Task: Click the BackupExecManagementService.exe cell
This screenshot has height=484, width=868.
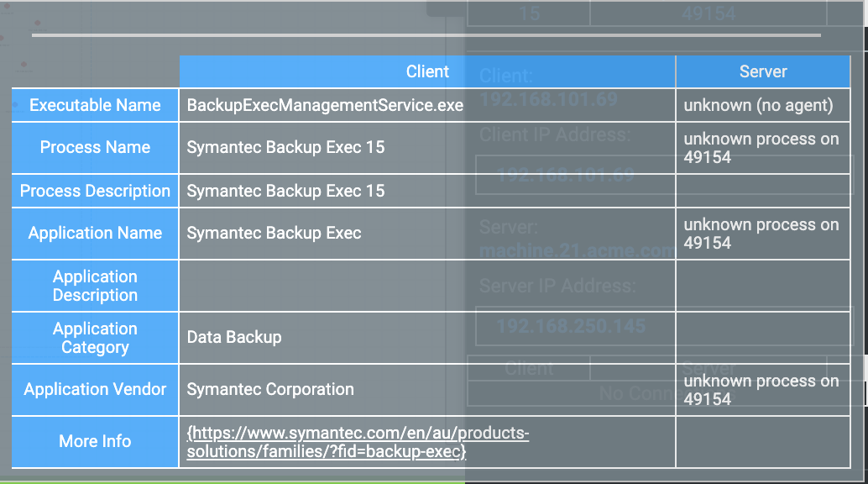Action: coord(325,105)
